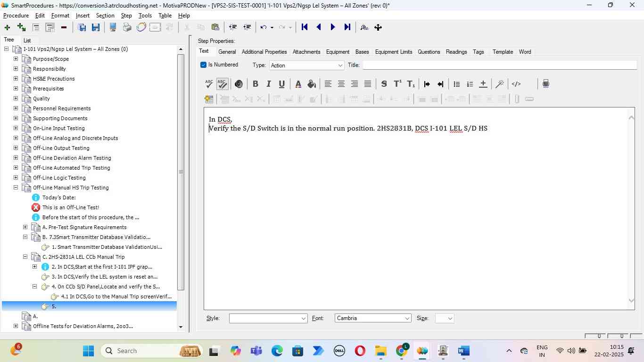Open the paint bucket fill color
Viewport: 644px width, 362px height.
[x=311, y=84]
